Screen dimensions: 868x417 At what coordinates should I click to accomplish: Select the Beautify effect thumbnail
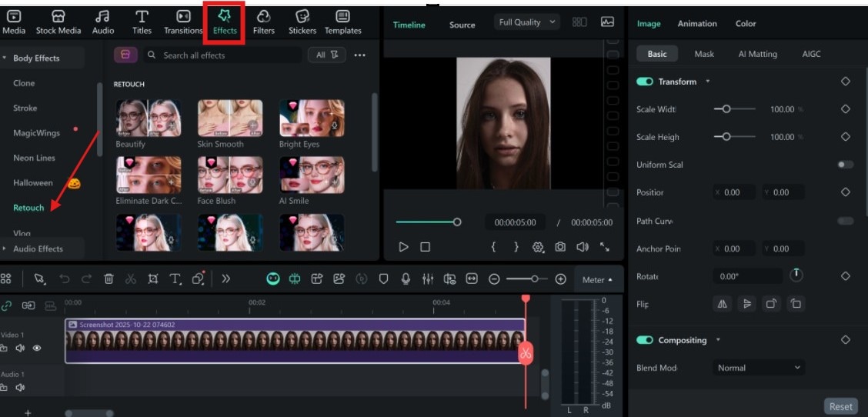coord(149,118)
